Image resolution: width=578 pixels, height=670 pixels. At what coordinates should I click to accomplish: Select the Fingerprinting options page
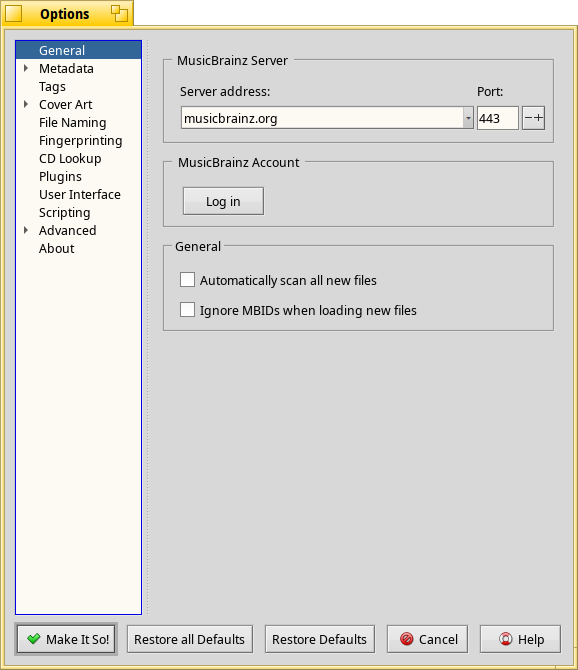(81, 140)
